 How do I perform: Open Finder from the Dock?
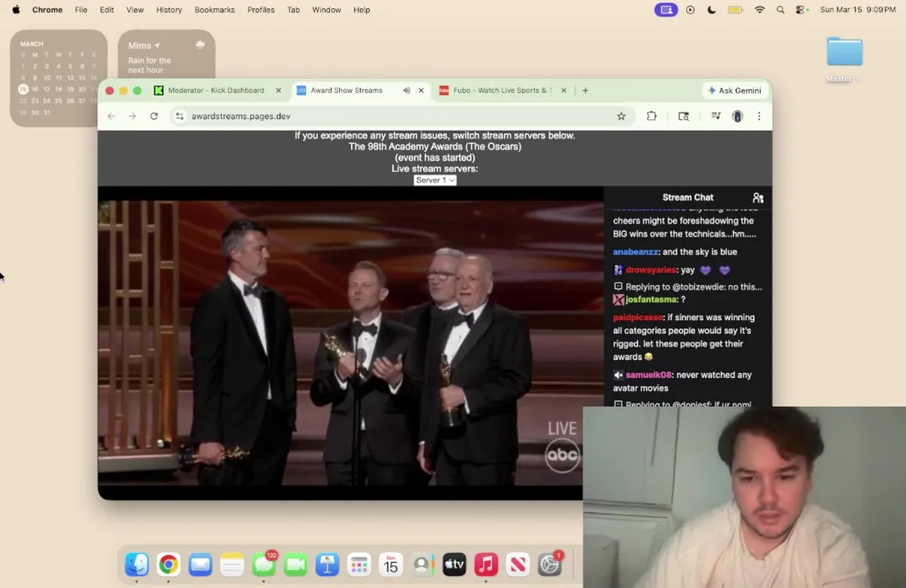tap(137, 564)
